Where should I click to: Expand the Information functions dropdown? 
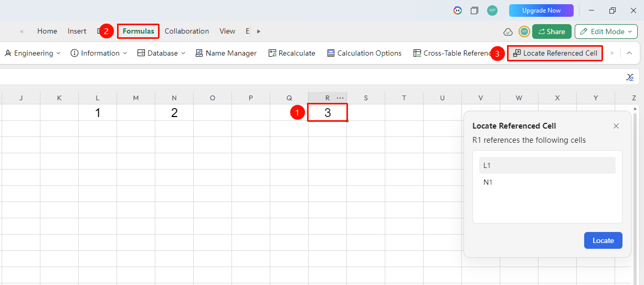[99, 53]
